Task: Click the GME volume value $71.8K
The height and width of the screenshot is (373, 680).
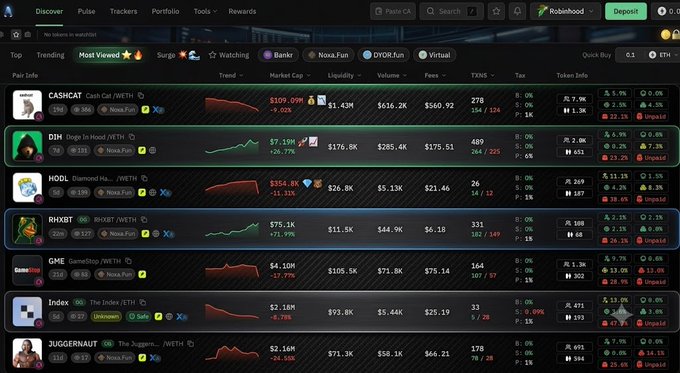Action: pyautogui.click(x=389, y=271)
